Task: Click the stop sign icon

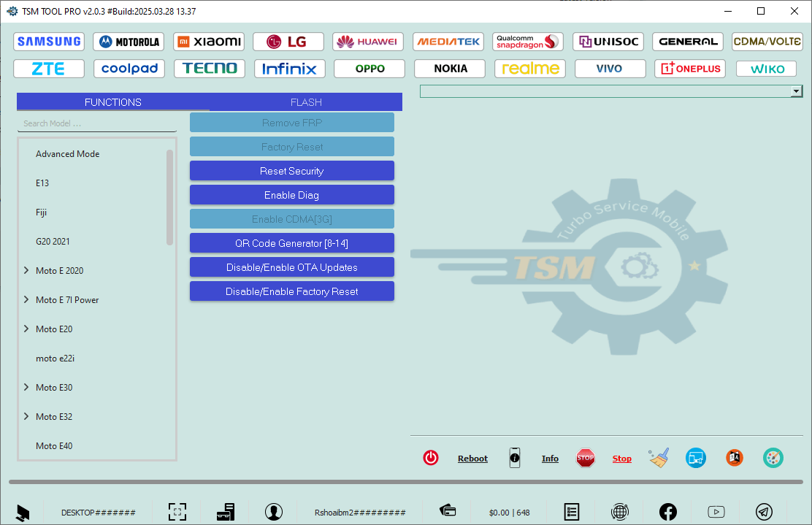Action: 586,458
